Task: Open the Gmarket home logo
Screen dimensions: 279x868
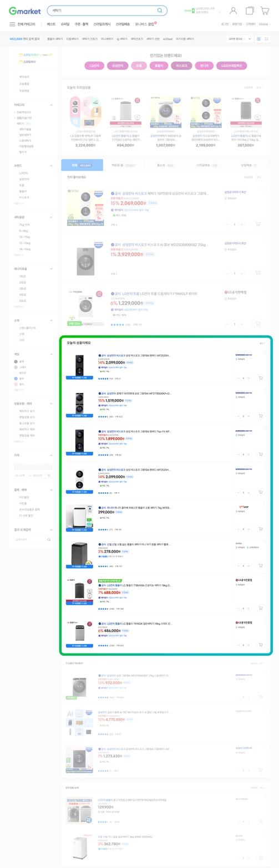Action: click(24, 11)
